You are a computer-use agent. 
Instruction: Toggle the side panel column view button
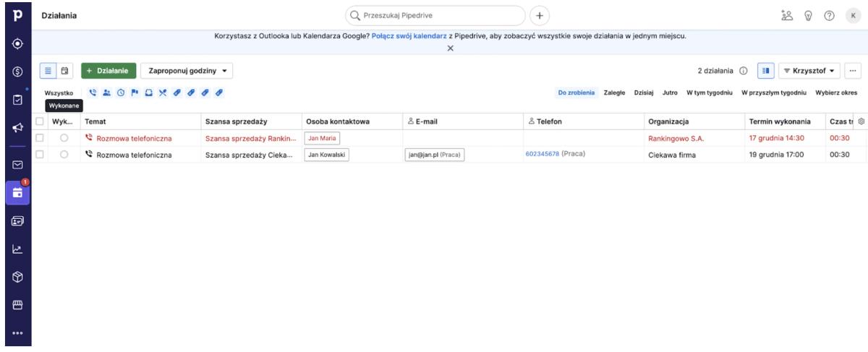tap(765, 71)
